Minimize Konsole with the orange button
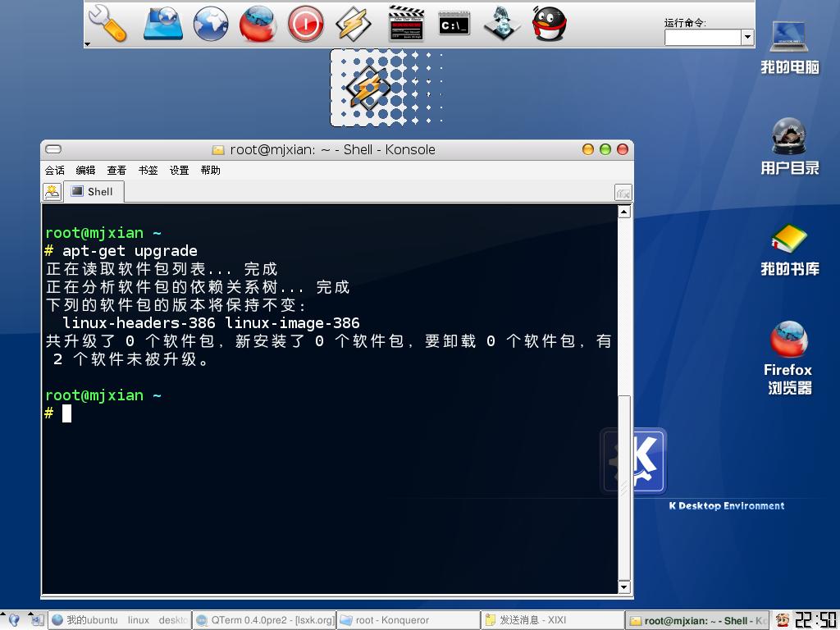This screenshot has height=630, width=840. 588,149
